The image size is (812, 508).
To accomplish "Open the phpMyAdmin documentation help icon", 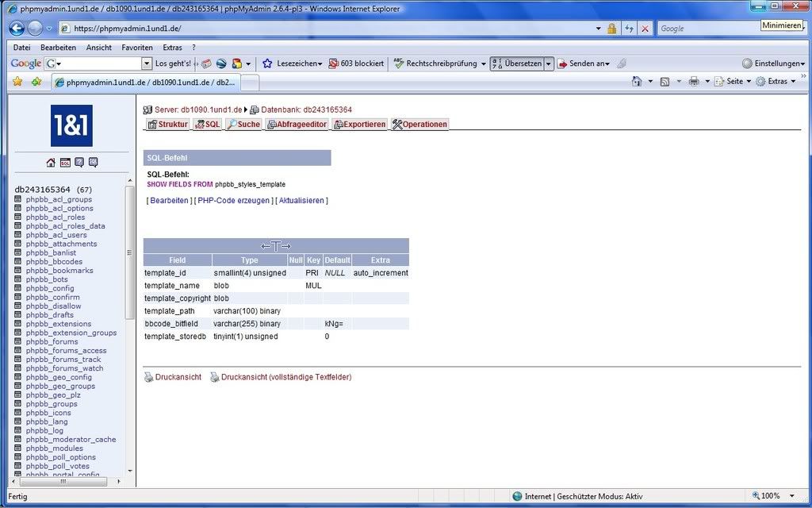I will (x=79, y=163).
